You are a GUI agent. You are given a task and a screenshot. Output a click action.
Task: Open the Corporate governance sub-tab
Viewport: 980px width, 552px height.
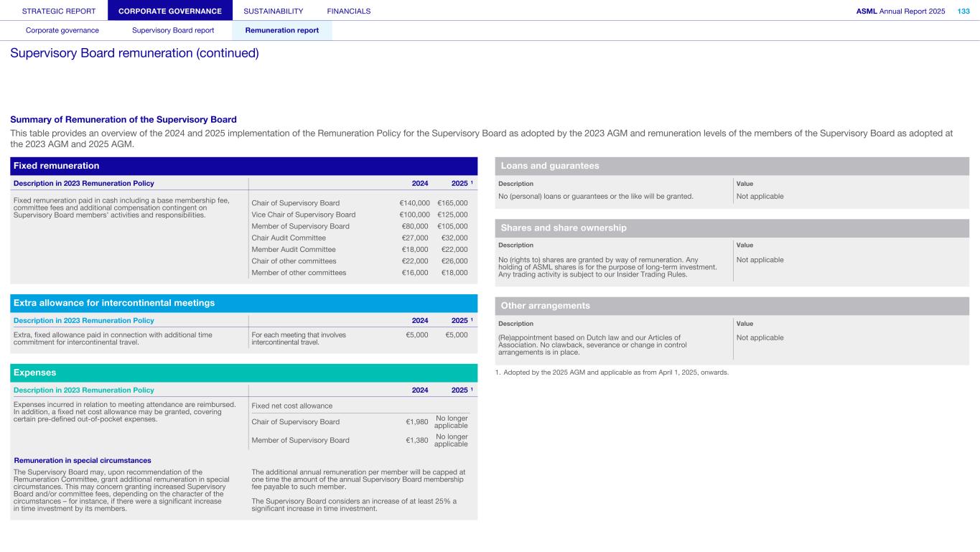click(x=62, y=30)
